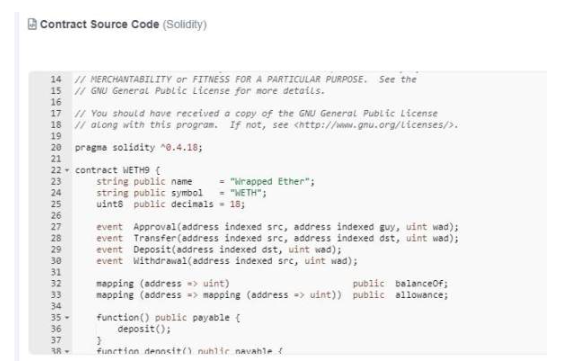Click the gnu.org/licenses URL in the comment
Viewport: 563px width, 361px height.
[376, 125]
